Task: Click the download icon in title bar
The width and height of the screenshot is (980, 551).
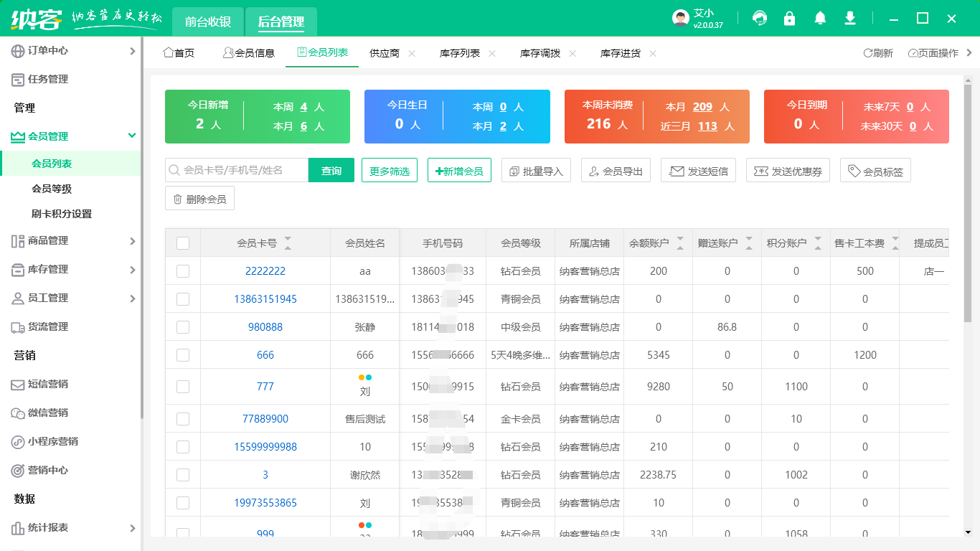Action: click(x=850, y=19)
